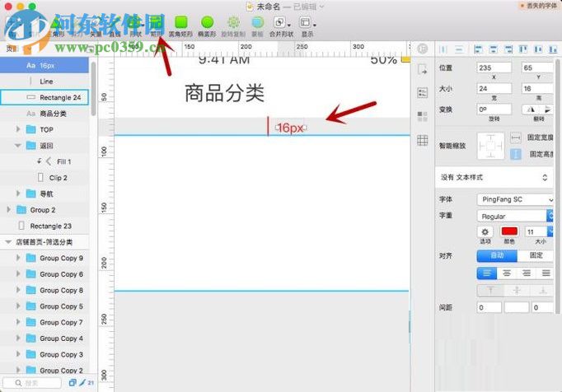Align top edges icon
The width and height of the screenshot is (562, 392).
click(x=523, y=49)
